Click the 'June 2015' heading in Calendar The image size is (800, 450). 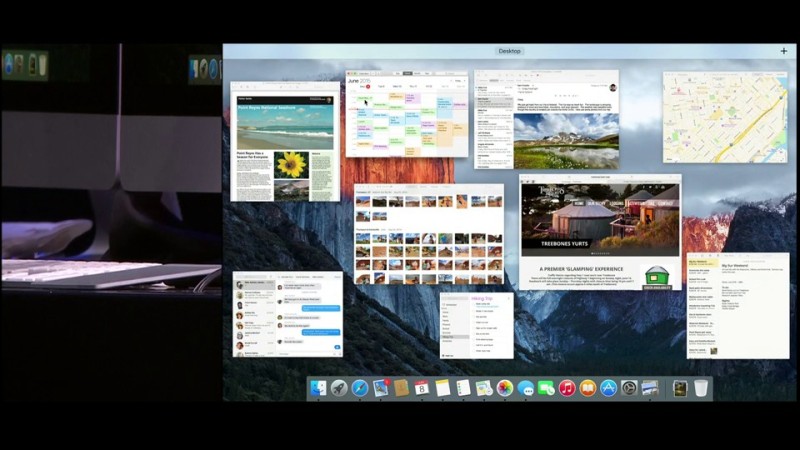[x=359, y=81]
